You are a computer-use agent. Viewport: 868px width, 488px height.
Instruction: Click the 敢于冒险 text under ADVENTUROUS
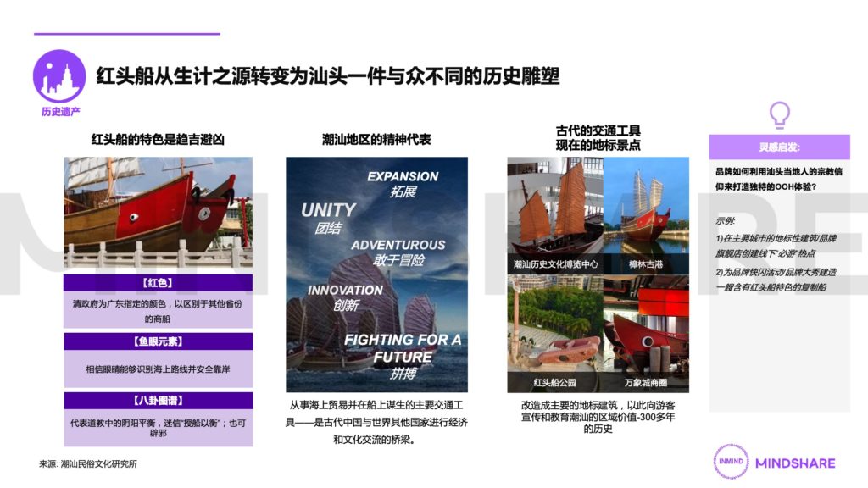click(398, 260)
